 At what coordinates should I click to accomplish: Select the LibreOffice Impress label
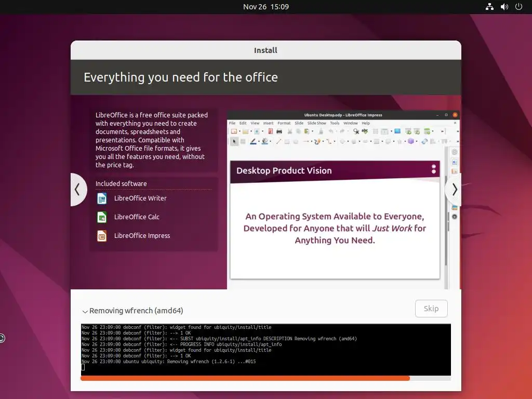pyautogui.click(x=142, y=235)
